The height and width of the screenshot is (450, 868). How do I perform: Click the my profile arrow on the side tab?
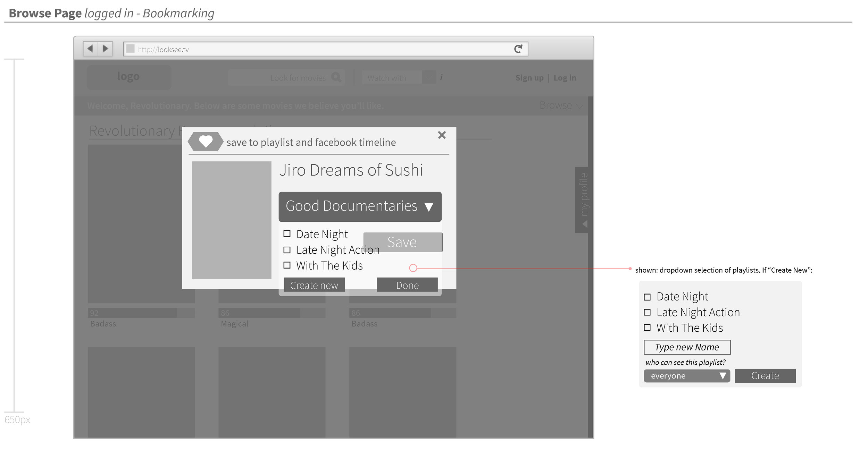coord(585,224)
